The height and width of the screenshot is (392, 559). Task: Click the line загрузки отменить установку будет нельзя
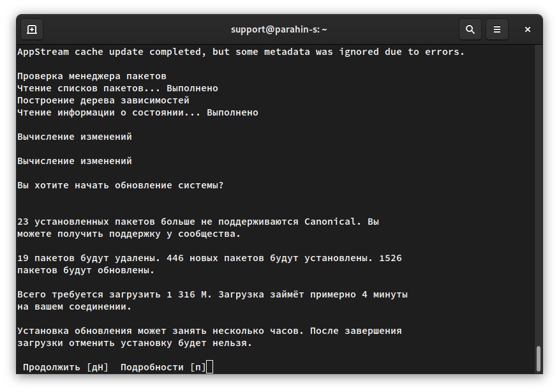pos(135,343)
